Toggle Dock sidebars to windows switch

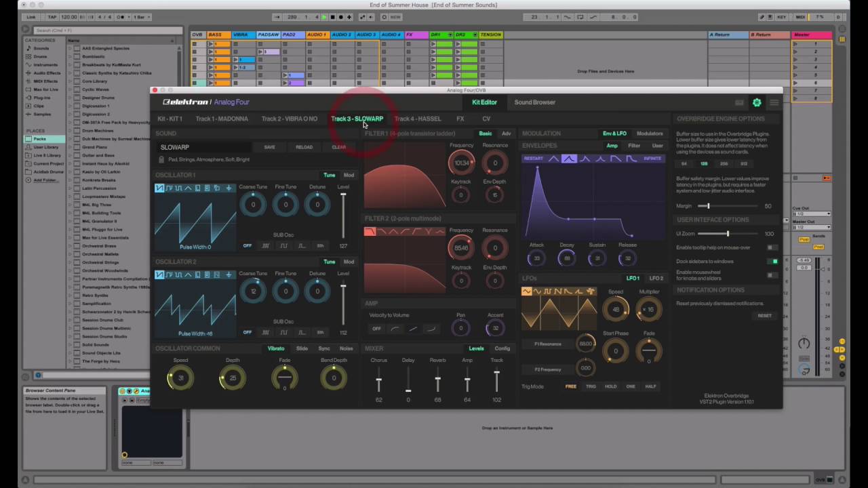coord(772,261)
